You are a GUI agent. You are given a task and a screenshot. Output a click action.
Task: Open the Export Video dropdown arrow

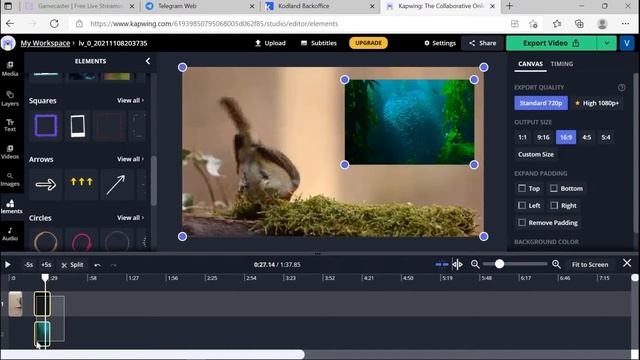coord(607,43)
